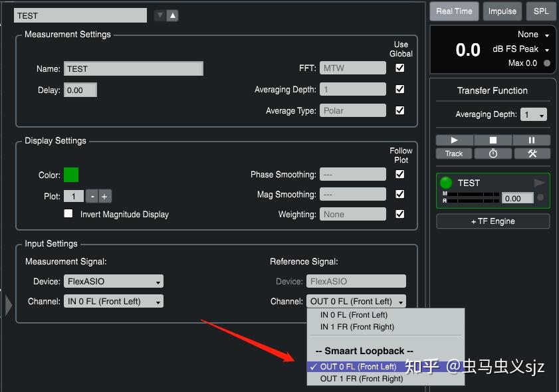The width and height of the screenshot is (559, 392).
Task: Toggle Follow Plot for Phase Smoothing
Action: pyautogui.click(x=399, y=174)
